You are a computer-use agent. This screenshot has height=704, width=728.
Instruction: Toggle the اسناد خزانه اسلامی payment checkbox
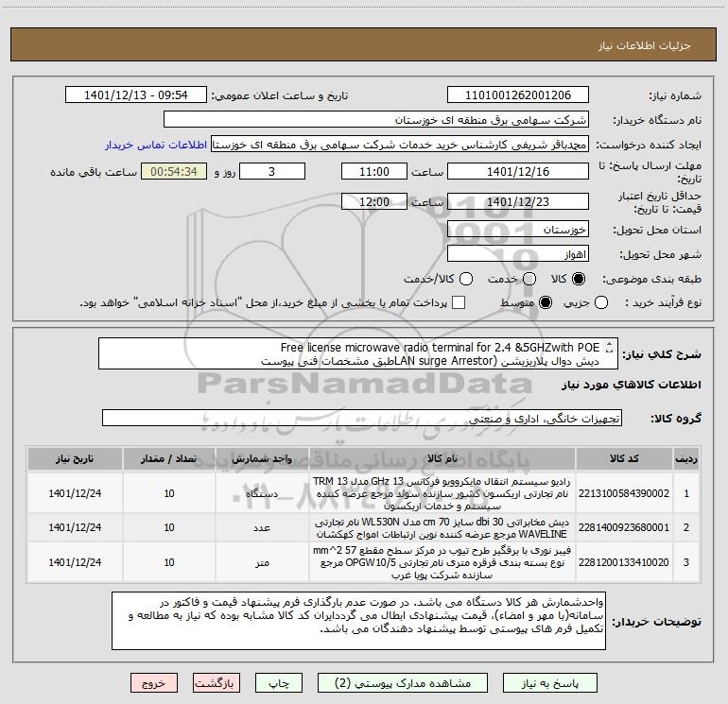pos(459,302)
